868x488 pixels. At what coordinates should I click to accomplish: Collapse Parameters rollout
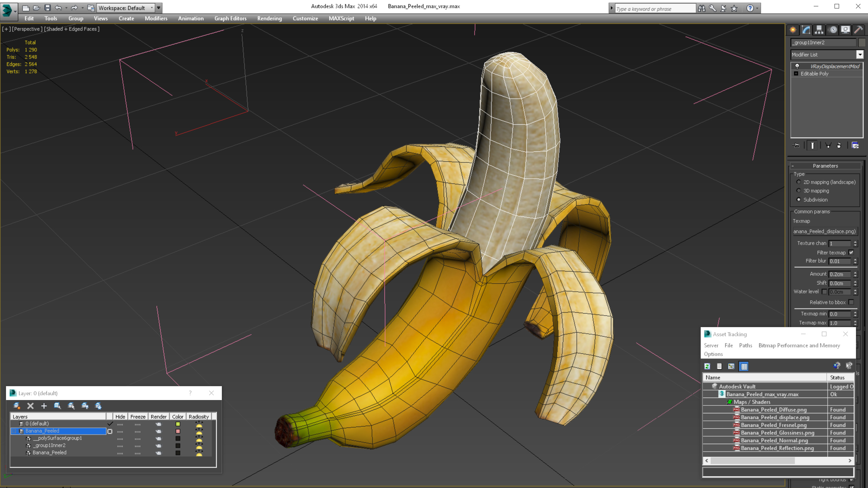pos(825,166)
